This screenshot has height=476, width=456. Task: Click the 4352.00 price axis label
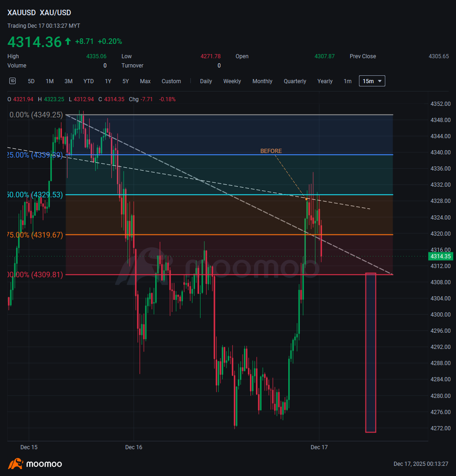tap(441, 104)
